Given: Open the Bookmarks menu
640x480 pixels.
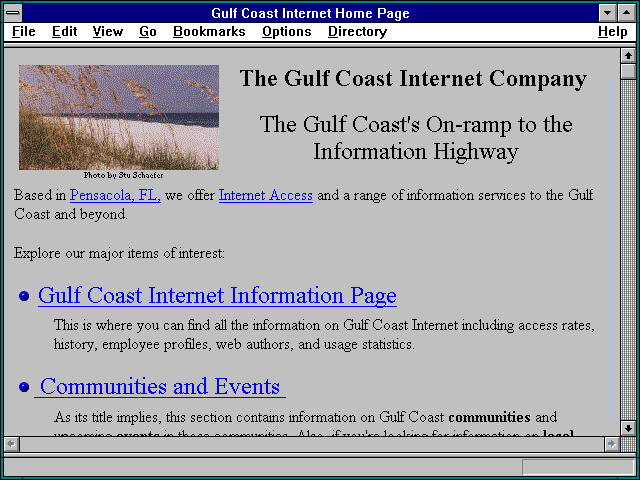Looking at the screenshot, I should point(209,32).
